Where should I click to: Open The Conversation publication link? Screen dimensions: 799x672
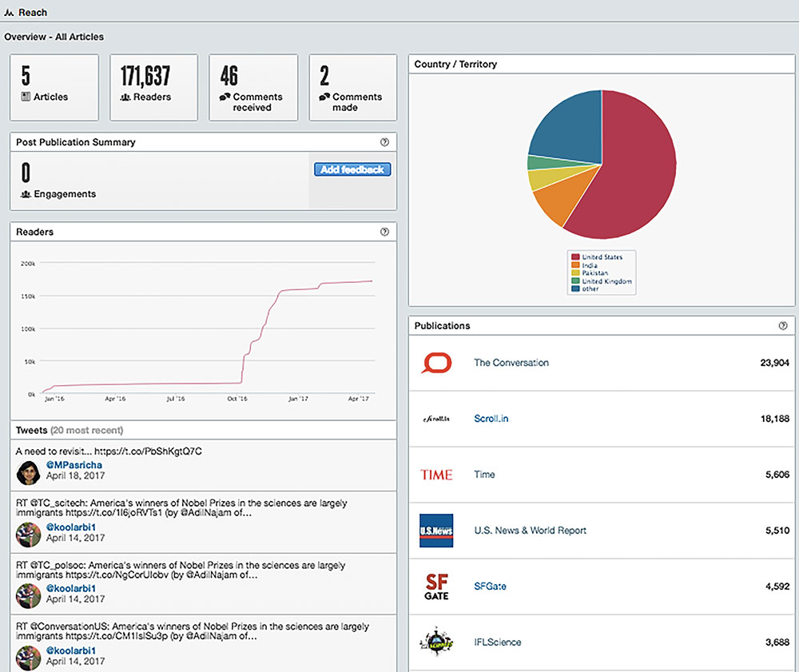(x=511, y=363)
